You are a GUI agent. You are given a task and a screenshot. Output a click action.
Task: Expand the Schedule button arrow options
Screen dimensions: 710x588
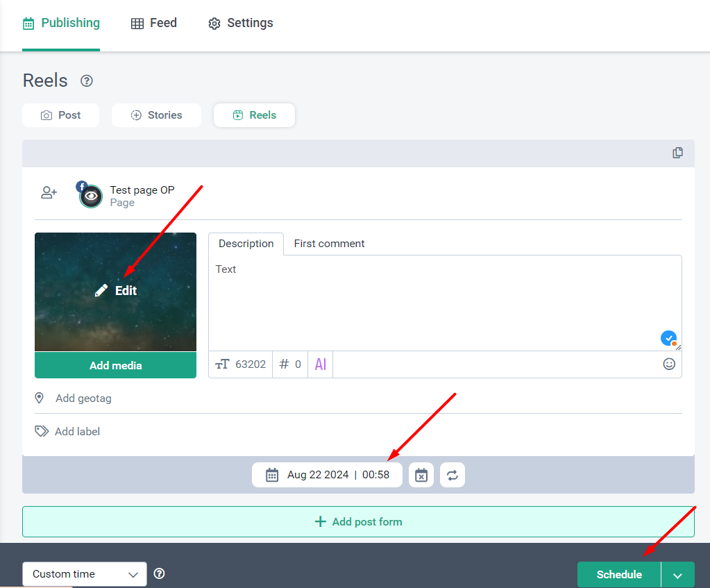click(678, 575)
